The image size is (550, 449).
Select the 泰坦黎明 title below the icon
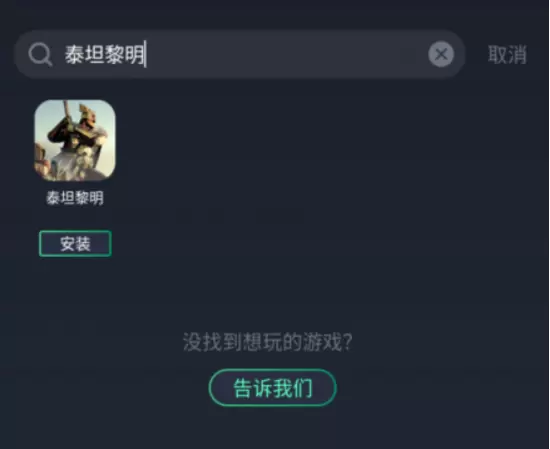(x=75, y=198)
